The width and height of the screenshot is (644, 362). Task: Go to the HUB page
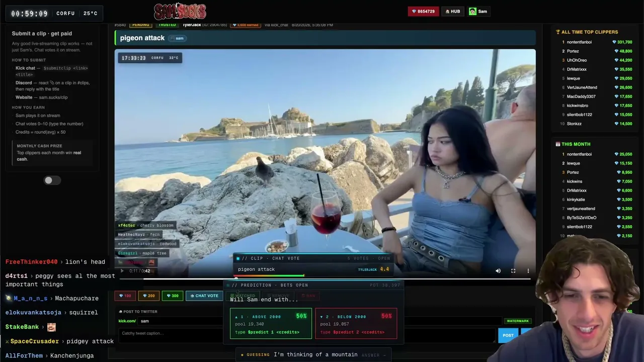click(x=453, y=11)
